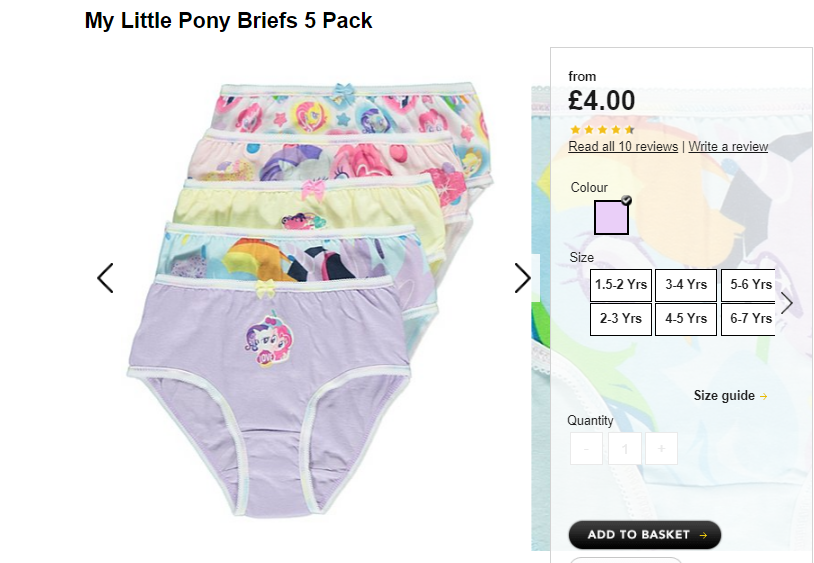Choose size 2-3 Yrs
Viewport: 814px width, 563px height.
point(621,319)
